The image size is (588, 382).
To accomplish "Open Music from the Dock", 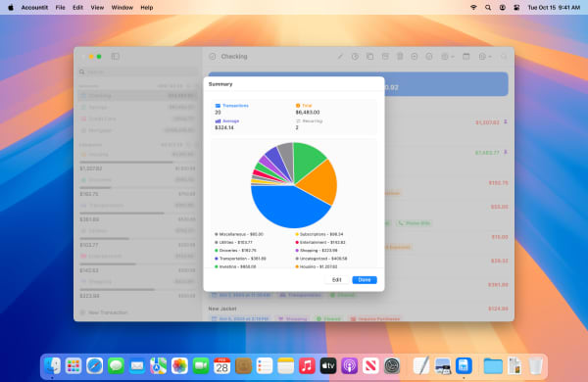I will pos(307,366).
